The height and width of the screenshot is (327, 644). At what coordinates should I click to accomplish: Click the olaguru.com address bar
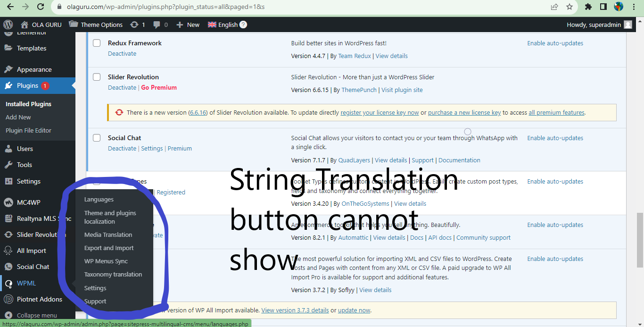point(302,7)
